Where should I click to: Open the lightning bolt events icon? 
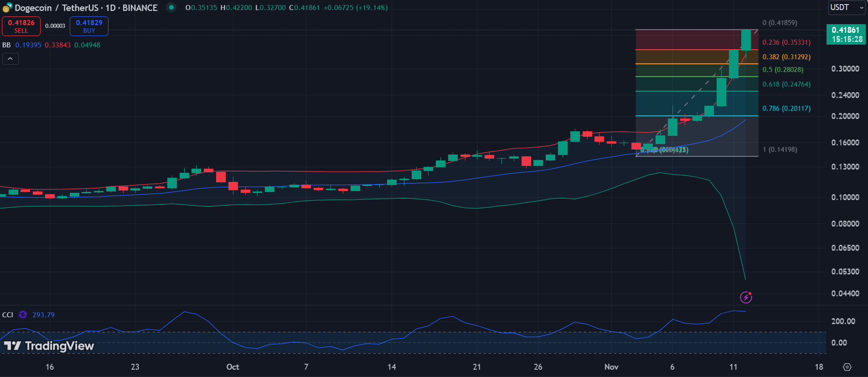click(x=746, y=297)
